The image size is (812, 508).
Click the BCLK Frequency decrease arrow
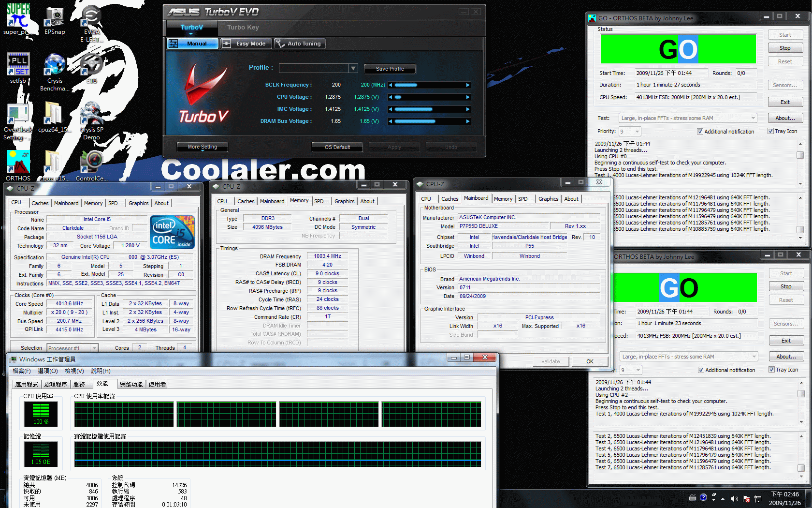click(391, 85)
